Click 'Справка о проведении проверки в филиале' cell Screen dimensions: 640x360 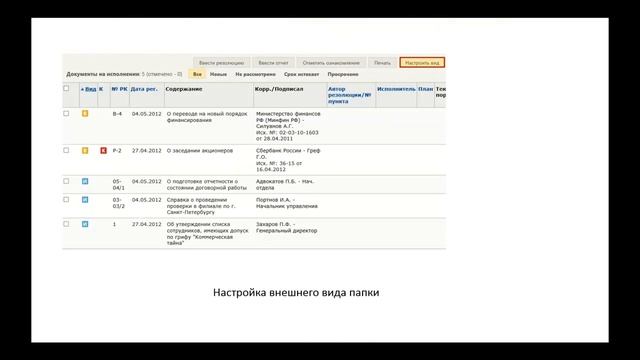201,206
